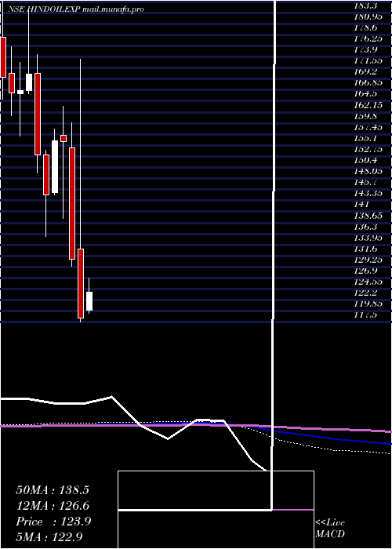Click the 159.8 price axis label
This screenshot has height=549, width=392.
(x=365, y=116)
